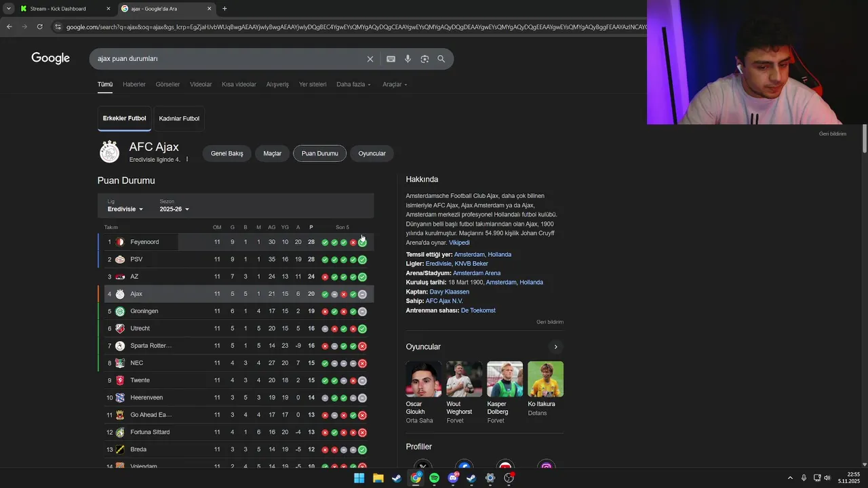Open Google Lens image search

(x=425, y=59)
